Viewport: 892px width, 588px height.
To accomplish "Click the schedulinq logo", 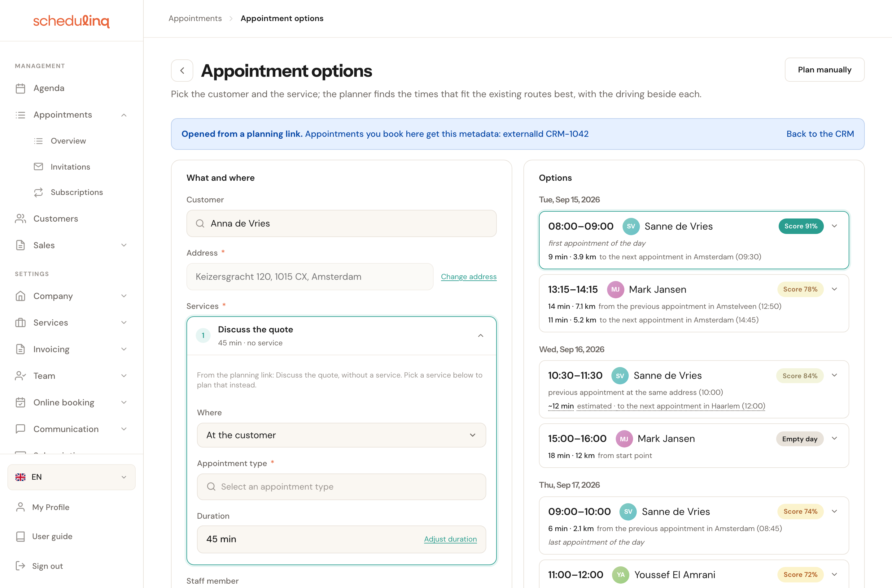I will pos(71,21).
